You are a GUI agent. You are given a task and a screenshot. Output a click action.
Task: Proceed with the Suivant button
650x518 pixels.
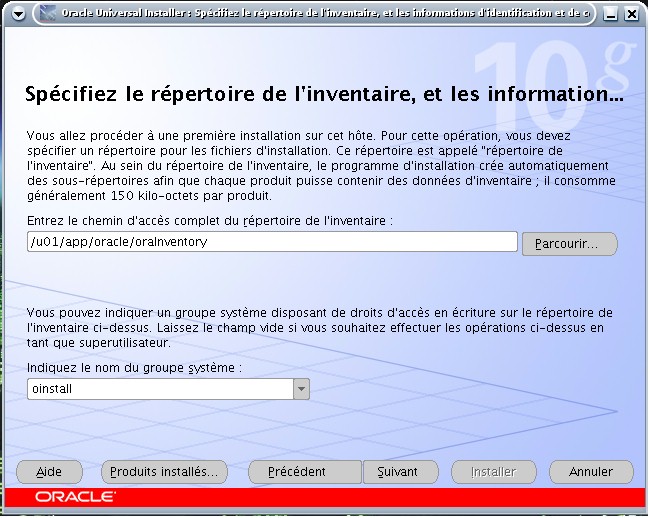(400, 472)
